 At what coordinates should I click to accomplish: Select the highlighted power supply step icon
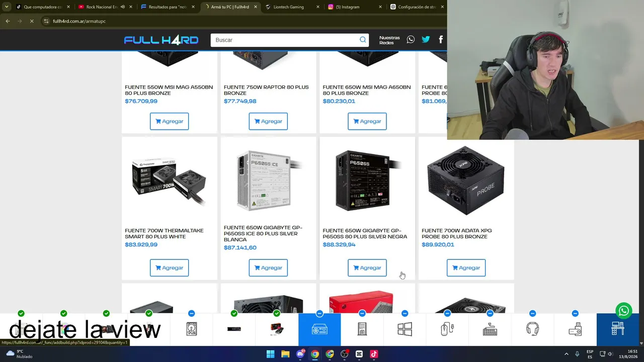[319, 329]
